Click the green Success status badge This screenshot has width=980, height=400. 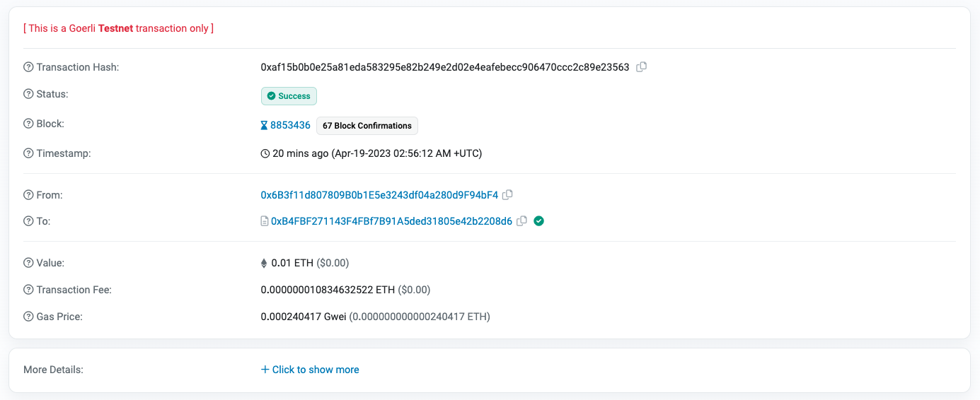(289, 96)
